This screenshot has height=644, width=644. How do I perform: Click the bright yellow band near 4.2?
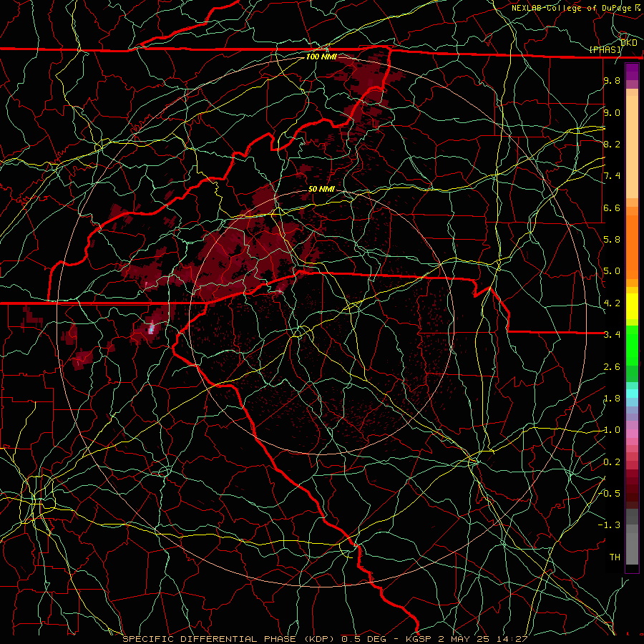[x=632, y=306]
